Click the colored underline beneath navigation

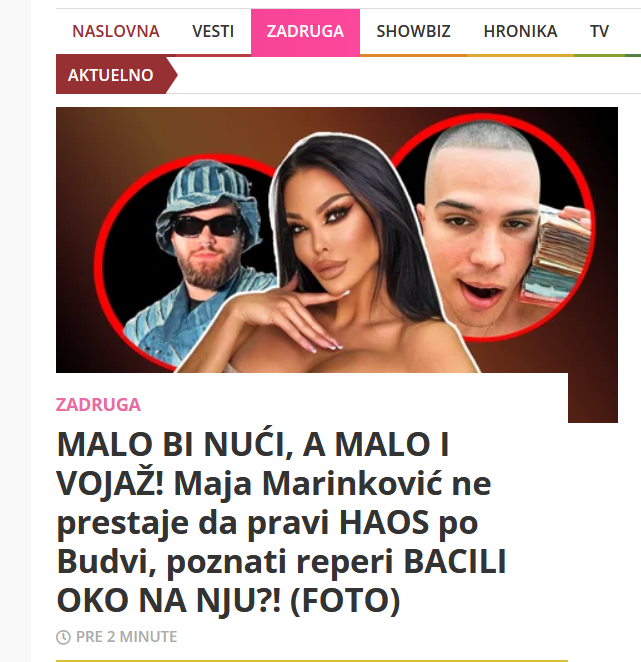(348, 55)
